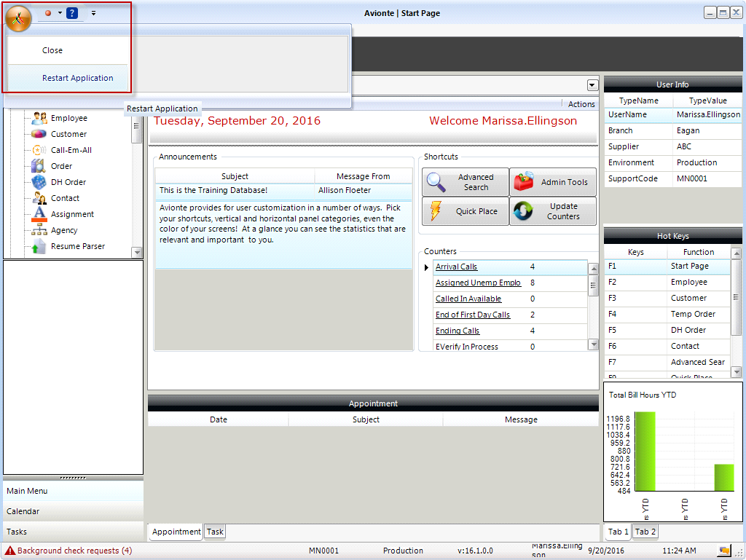Viewport: 746px width, 560px height.
Task: Click the blue help question mark icon
Action: 71,13
